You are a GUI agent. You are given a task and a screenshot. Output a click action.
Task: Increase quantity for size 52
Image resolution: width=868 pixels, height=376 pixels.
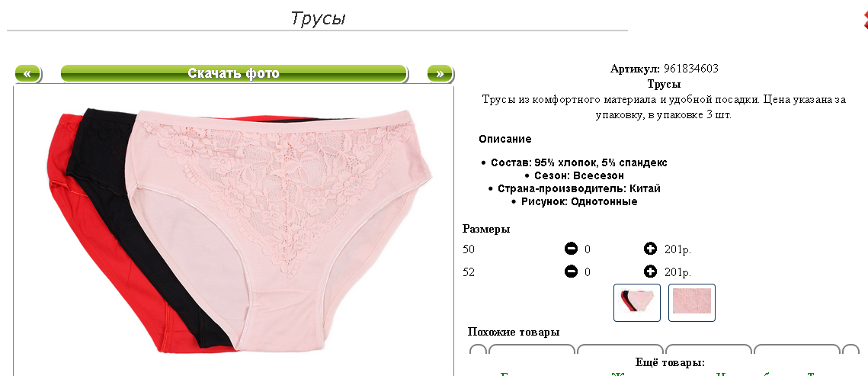click(x=651, y=272)
